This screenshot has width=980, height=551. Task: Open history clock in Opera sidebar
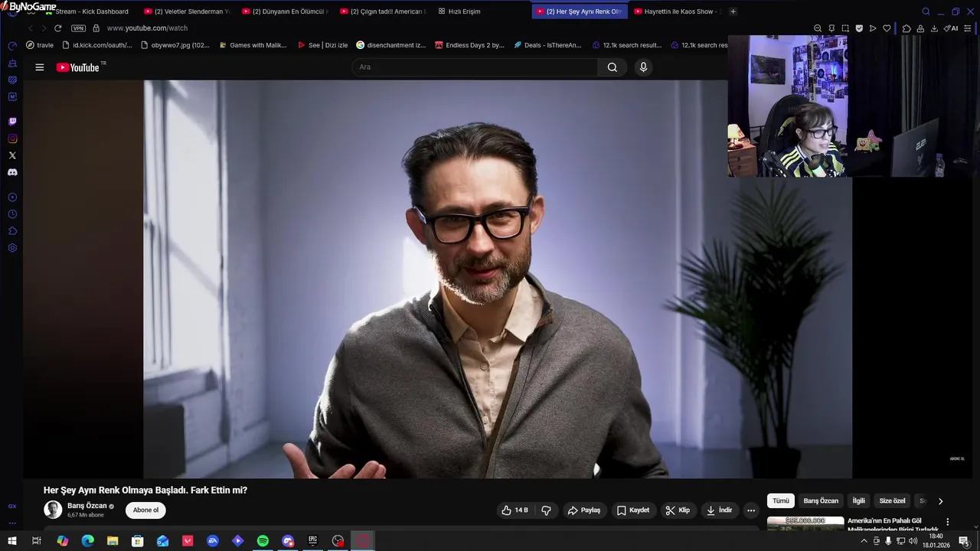12,214
